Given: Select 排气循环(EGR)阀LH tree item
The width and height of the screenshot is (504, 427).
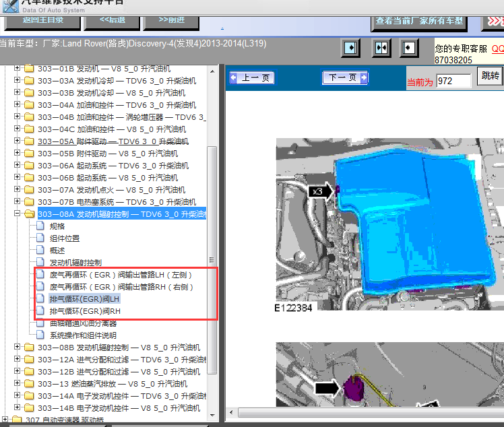Looking at the screenshot, I should pos(84,299).
